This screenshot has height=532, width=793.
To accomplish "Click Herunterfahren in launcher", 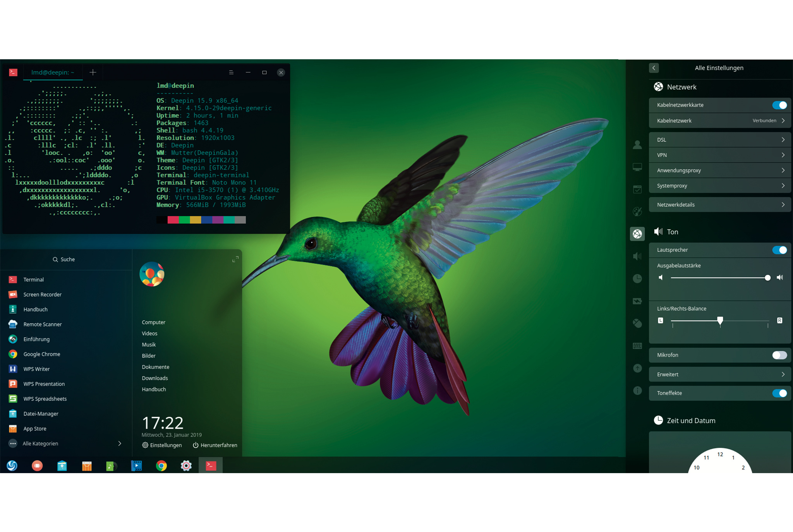I will (x=215, y=445).
